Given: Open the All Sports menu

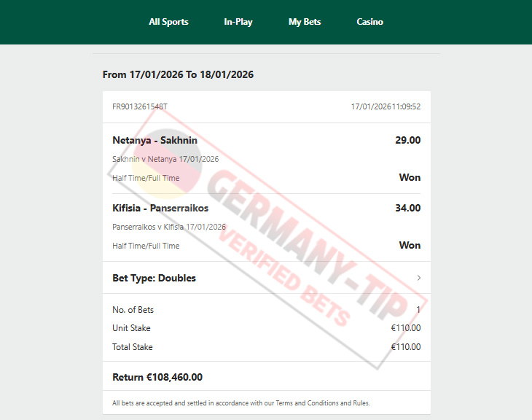Looking at the screenshot, I should (x=168, y=22).
